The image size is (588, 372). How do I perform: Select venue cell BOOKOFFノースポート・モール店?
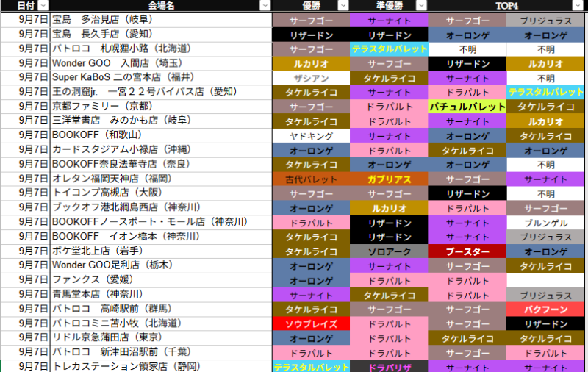coord(161,222)
